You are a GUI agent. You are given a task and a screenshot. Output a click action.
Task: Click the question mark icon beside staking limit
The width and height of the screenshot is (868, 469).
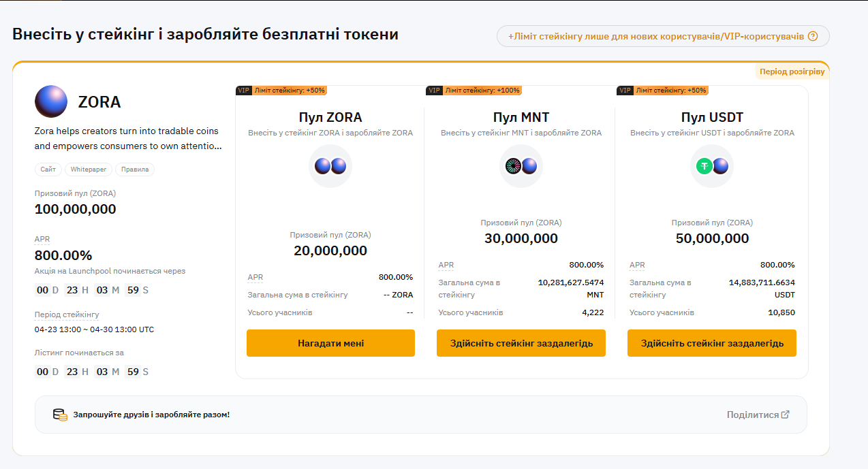point(812,37)
